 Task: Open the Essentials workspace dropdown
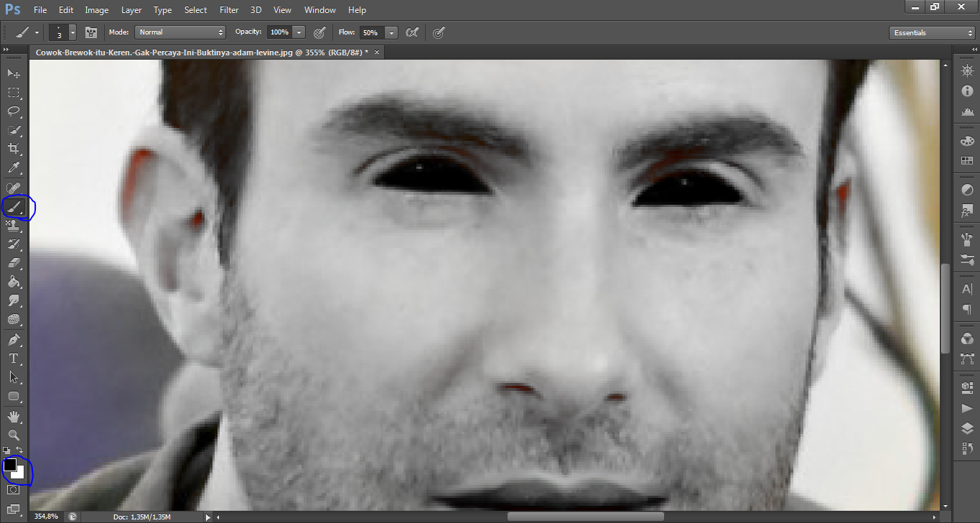pos(932,33)
